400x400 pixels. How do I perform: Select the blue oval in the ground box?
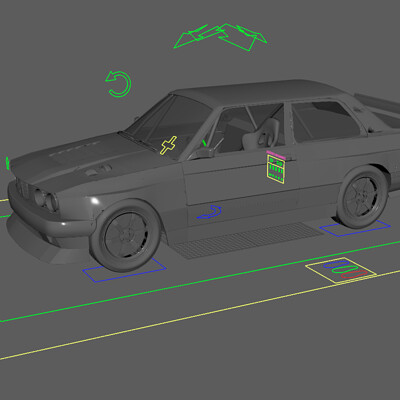(x=335, y=265)
